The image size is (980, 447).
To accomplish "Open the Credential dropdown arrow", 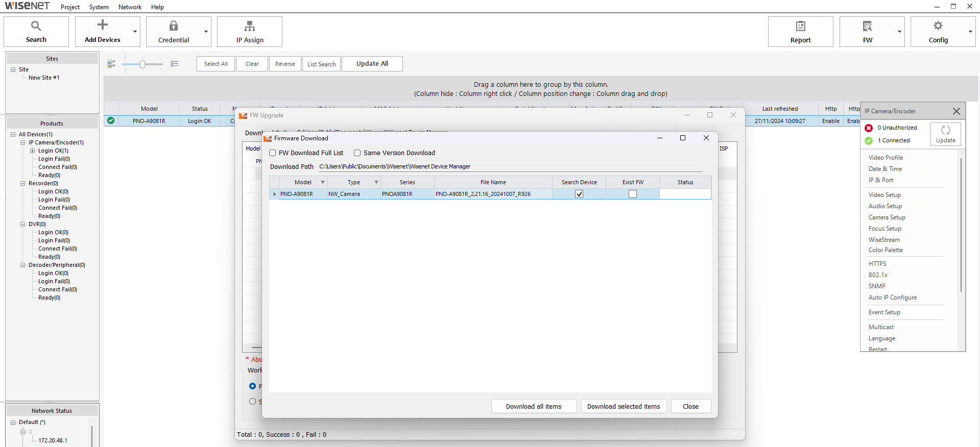I will click(x=206, y=32).
